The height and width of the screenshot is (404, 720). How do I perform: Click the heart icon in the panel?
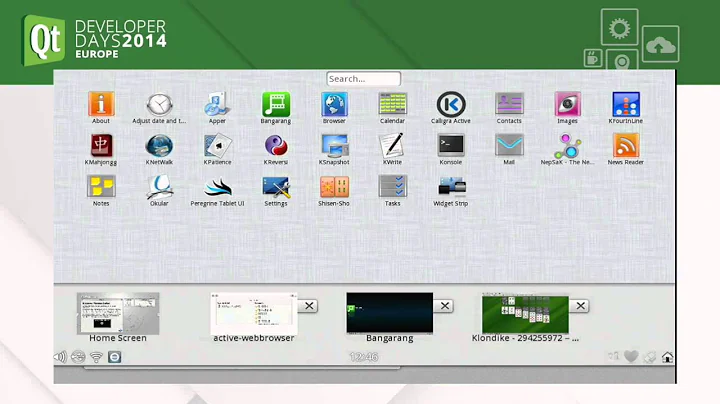(x=631, y=357)
